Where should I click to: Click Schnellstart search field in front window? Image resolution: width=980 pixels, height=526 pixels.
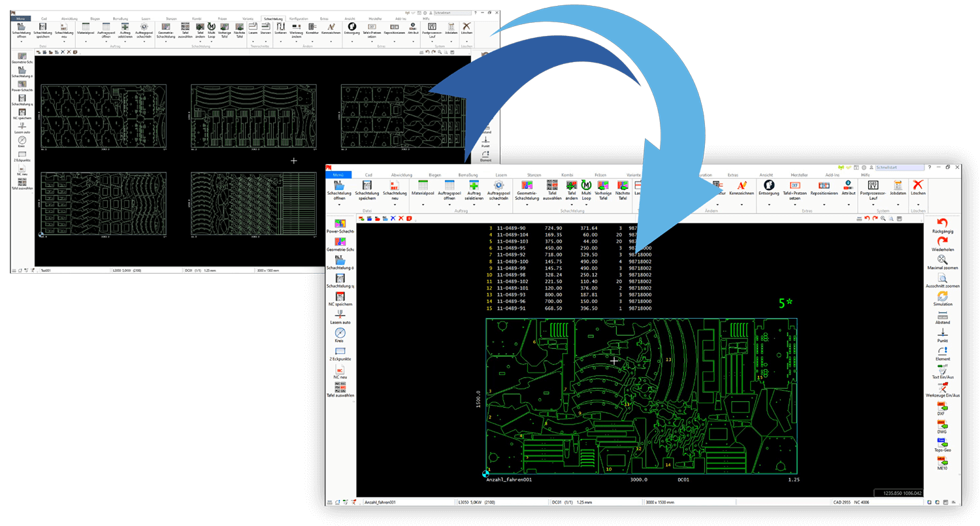coord(900,168)
